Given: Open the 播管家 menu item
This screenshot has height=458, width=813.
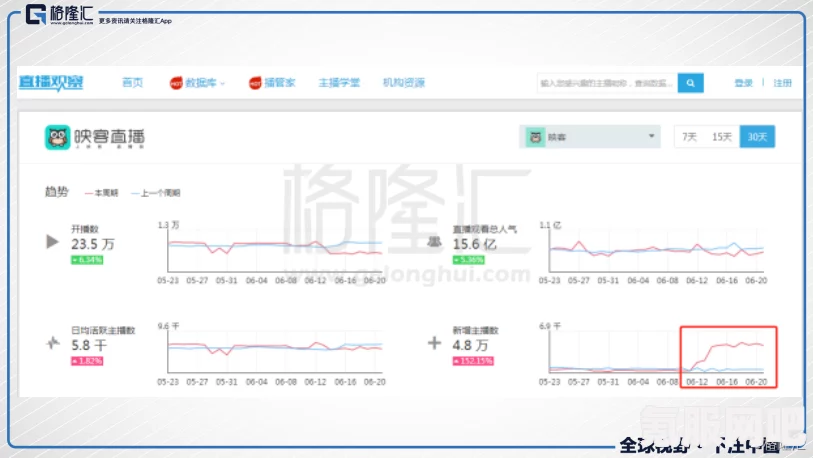Looking at the screenshot, I should (x=279, y=82).
